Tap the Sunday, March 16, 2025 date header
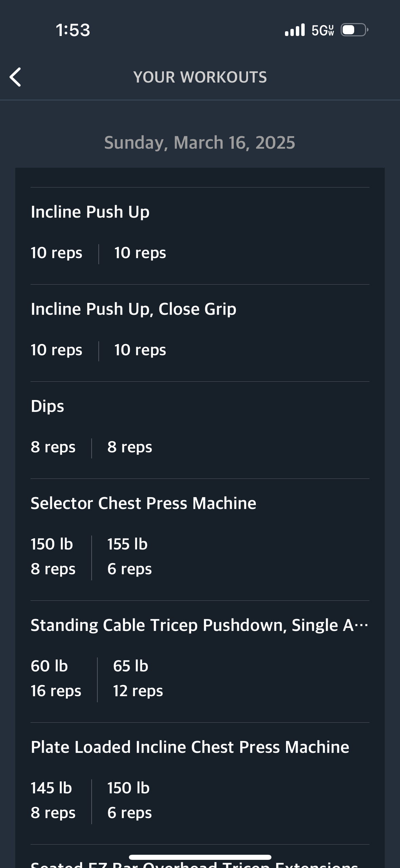400x868 pixels. (x=199, y=143)
